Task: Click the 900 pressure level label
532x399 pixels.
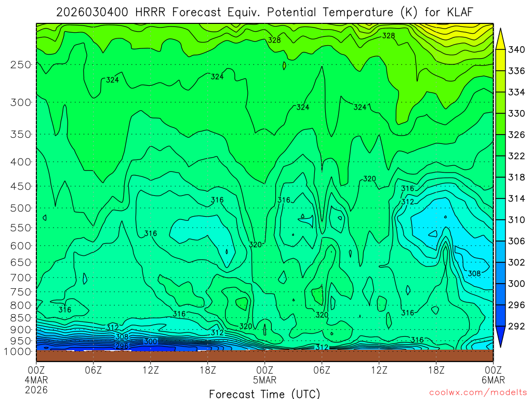Action: point(20,329)
